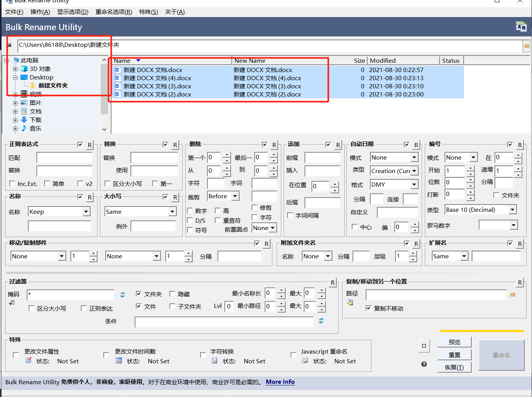Screen dimensions: 532x397
Task: Click the 此电脑 computer icon
Action: point(16,60)
